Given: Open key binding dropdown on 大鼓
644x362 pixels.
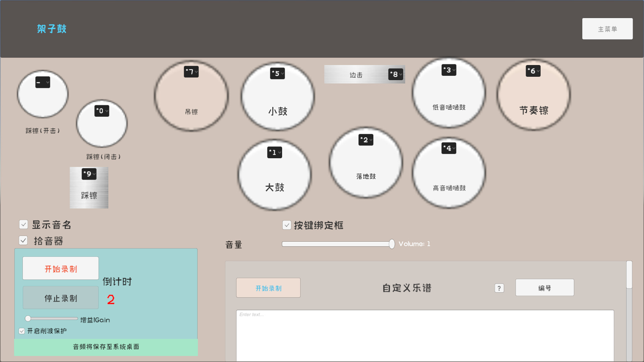Looking at the screenshot, I should (274, 152).
